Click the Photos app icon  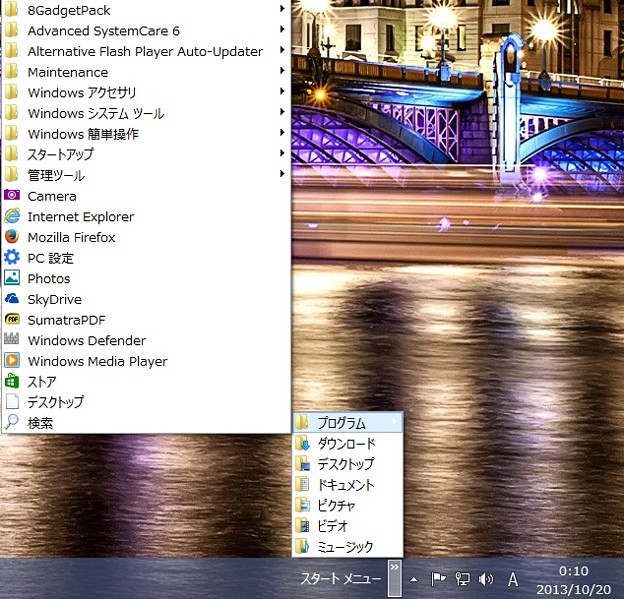point(12,278)
